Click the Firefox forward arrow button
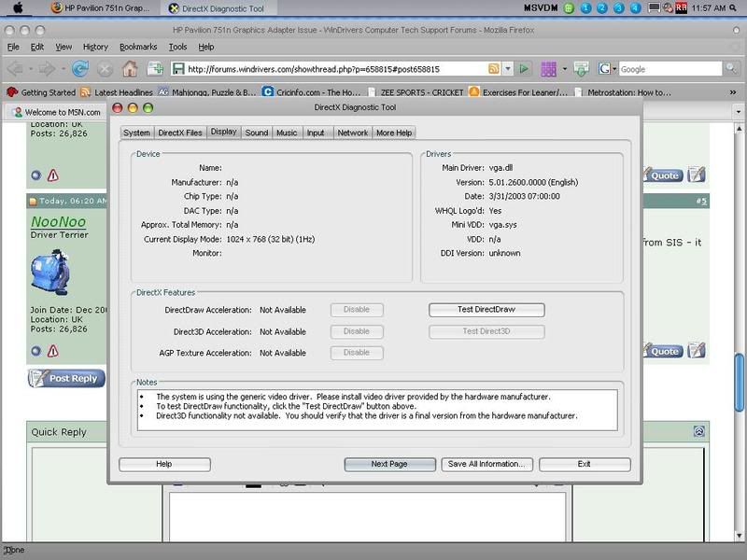 pyautogui.click(x=47, y=69)
